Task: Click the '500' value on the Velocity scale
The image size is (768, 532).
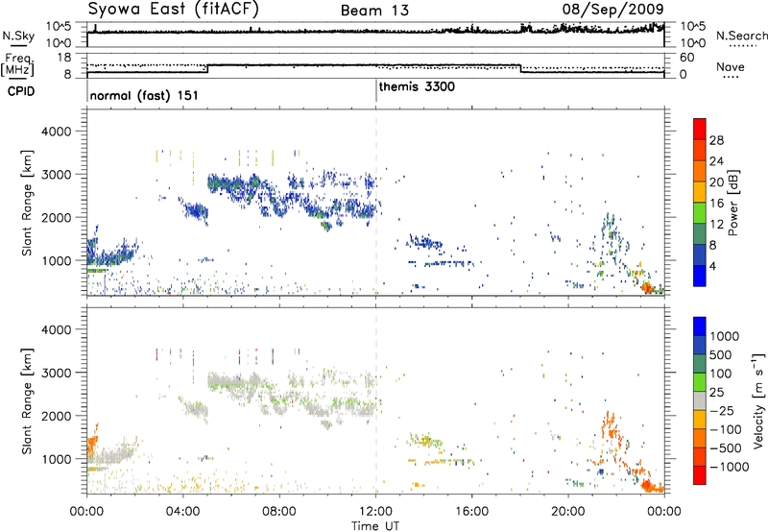Action: tap(721, 355)
